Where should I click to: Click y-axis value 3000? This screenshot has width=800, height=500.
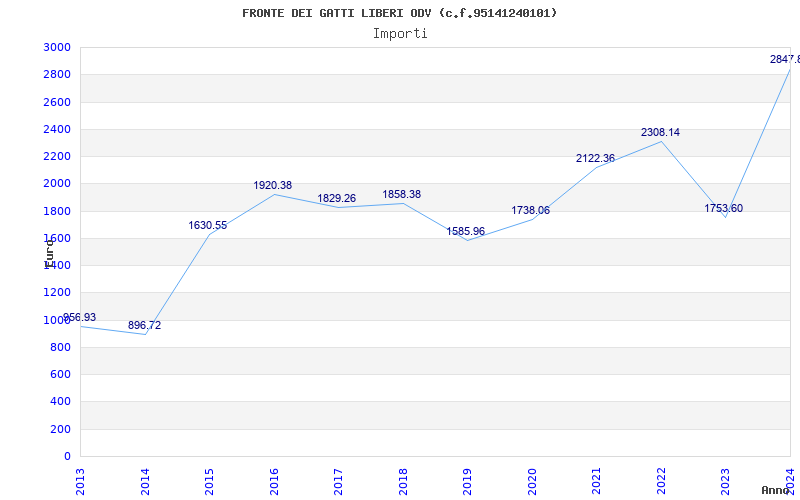coord(57,47)
